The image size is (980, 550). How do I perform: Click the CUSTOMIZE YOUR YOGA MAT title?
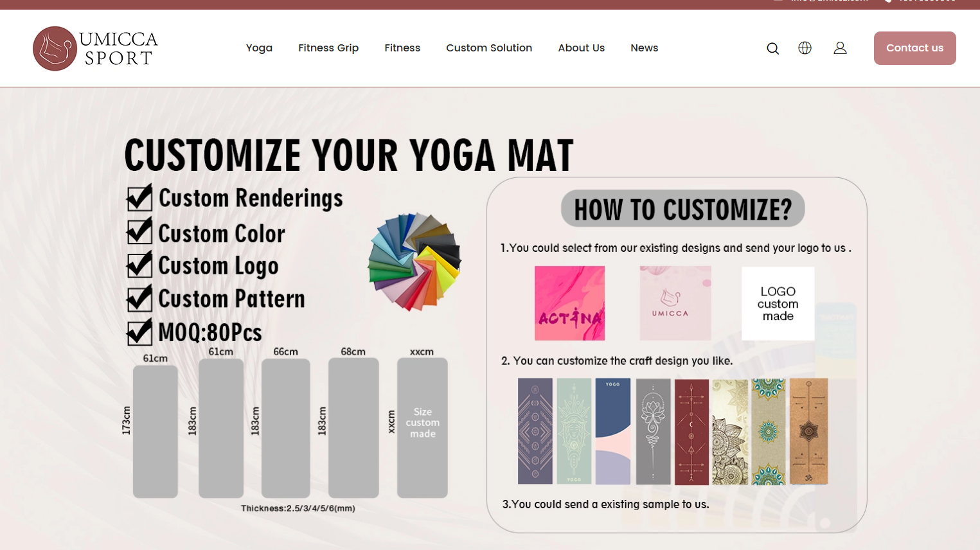(x=348, y=155)
